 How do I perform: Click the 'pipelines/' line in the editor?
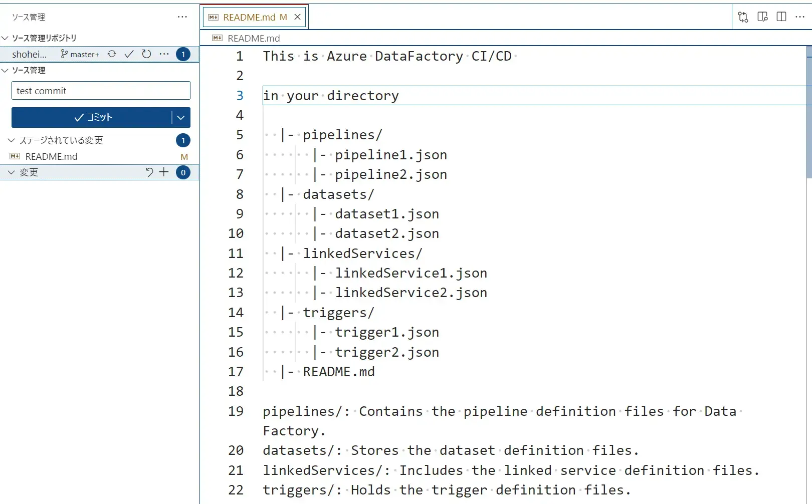click(342, 135)
